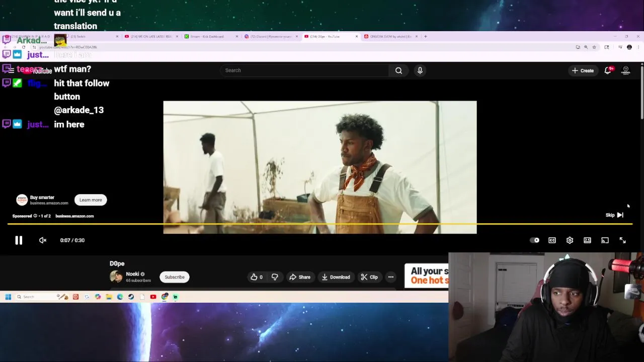Open a new browser tab
This screenshot has height=362, width=644.
coord(425,36)
